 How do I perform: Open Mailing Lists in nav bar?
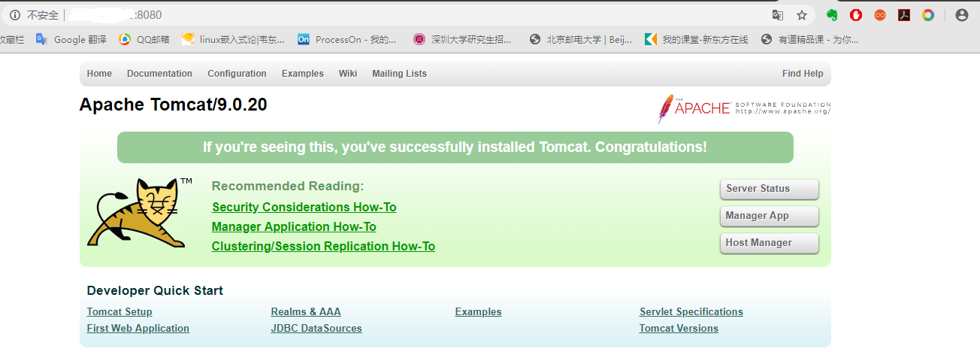point(399,74)
